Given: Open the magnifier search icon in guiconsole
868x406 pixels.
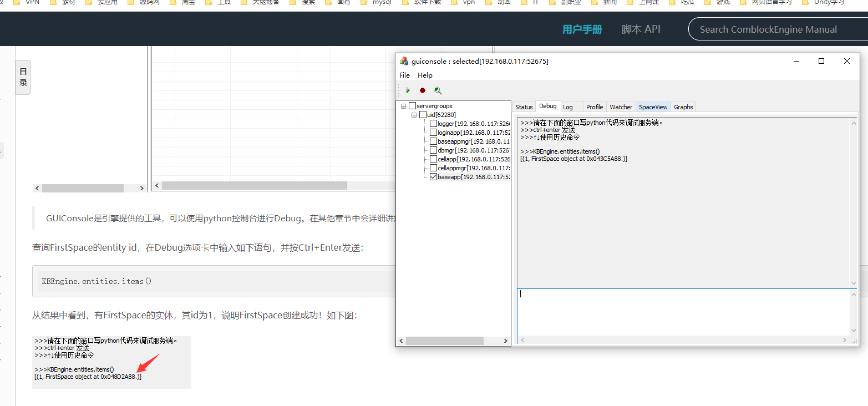Looking at the screenshot, I should tap(438, 90).
